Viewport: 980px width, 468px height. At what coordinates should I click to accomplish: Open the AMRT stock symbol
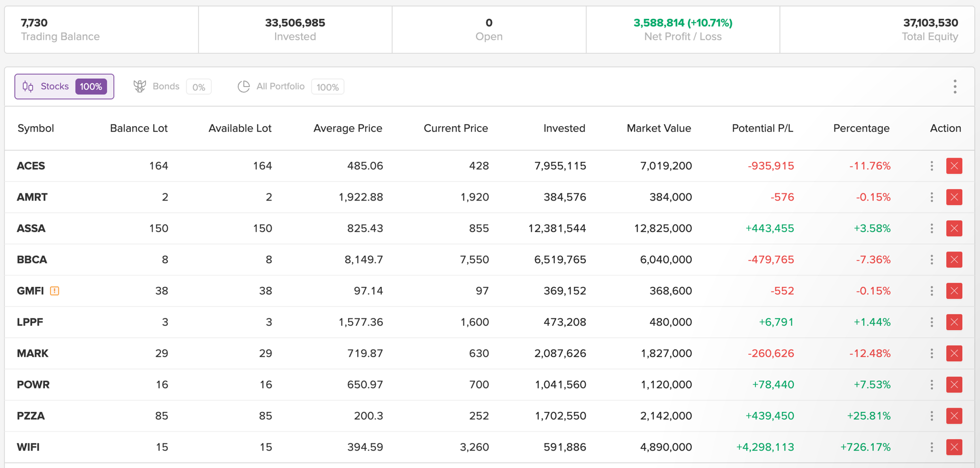pyautogui.click(x=32, y=197)
